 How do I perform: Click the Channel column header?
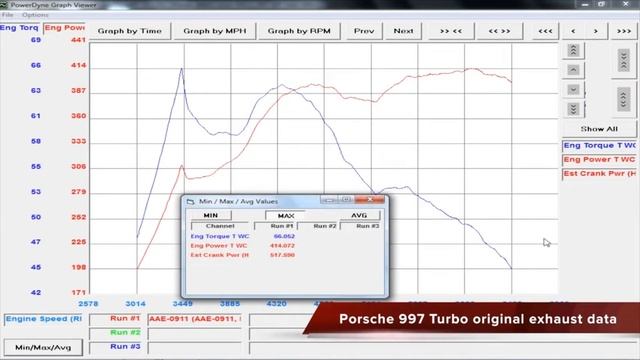220,226
